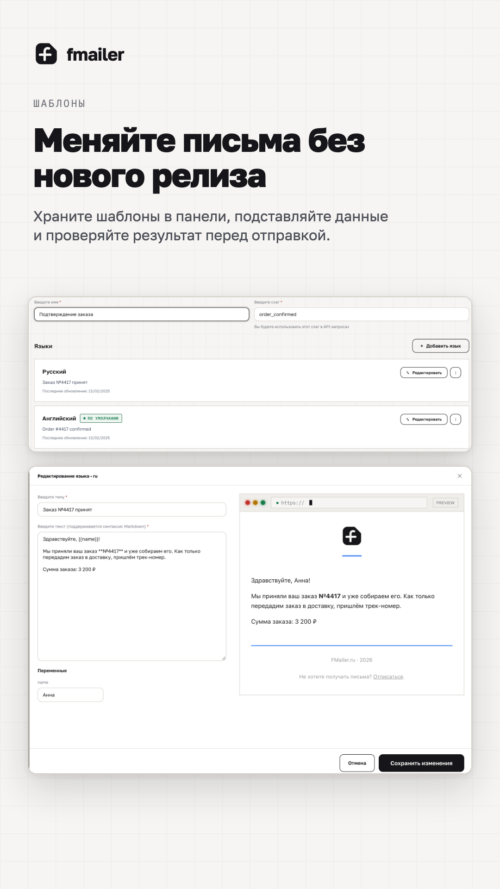Click the "Order #4417 confirmed" text
Viewport: 500px width, 889px height.
pyautogui.click(x=66, y=429)
